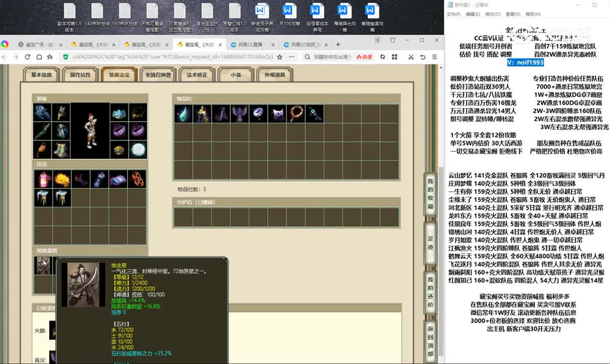Image resolution: width=610 pixels, height=364 pixels.
Task: Click the 物品栏数: 5 label
Action: coord(192,189)
